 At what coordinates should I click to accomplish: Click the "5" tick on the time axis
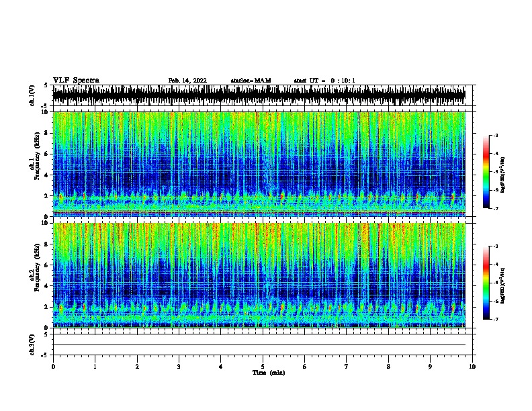pyautogui.click(x=263, y=367)
